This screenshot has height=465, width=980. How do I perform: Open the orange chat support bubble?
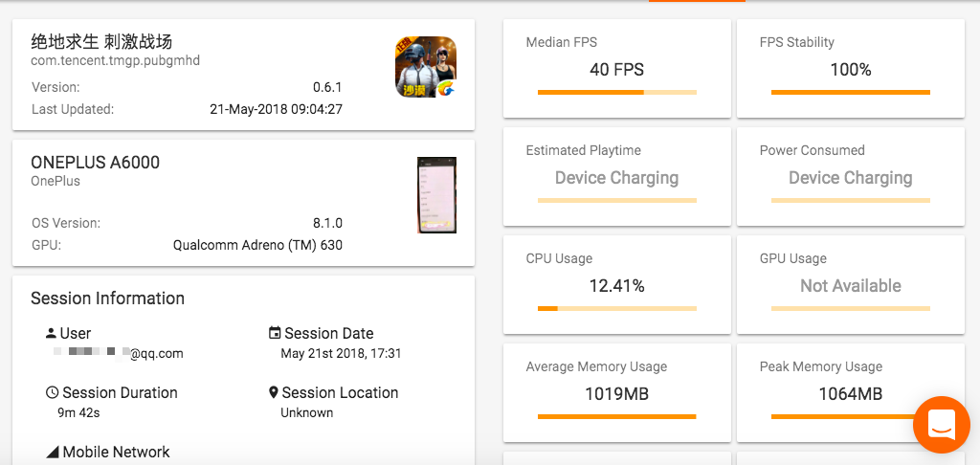[x=941, y=424]
